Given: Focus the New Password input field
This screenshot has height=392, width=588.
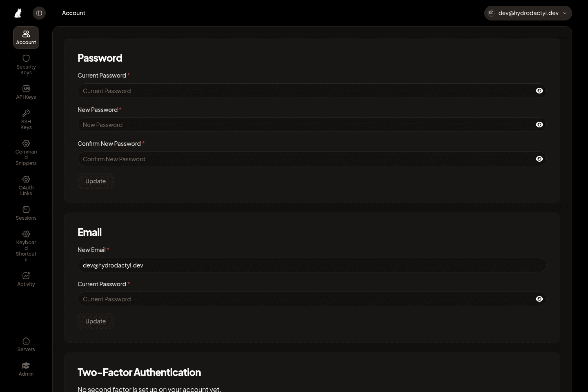Looking at the screenshot, I should coord(312,125).
